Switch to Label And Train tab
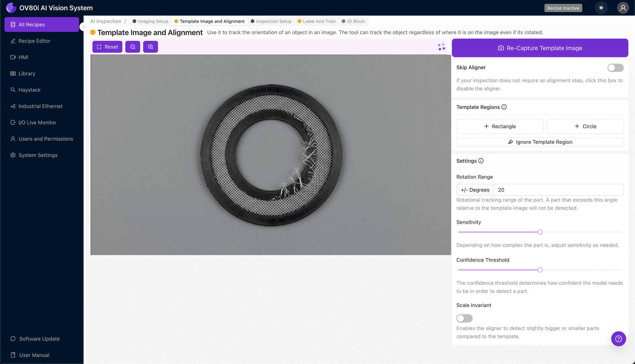635x364 pixels. click(x=317, y=21)
